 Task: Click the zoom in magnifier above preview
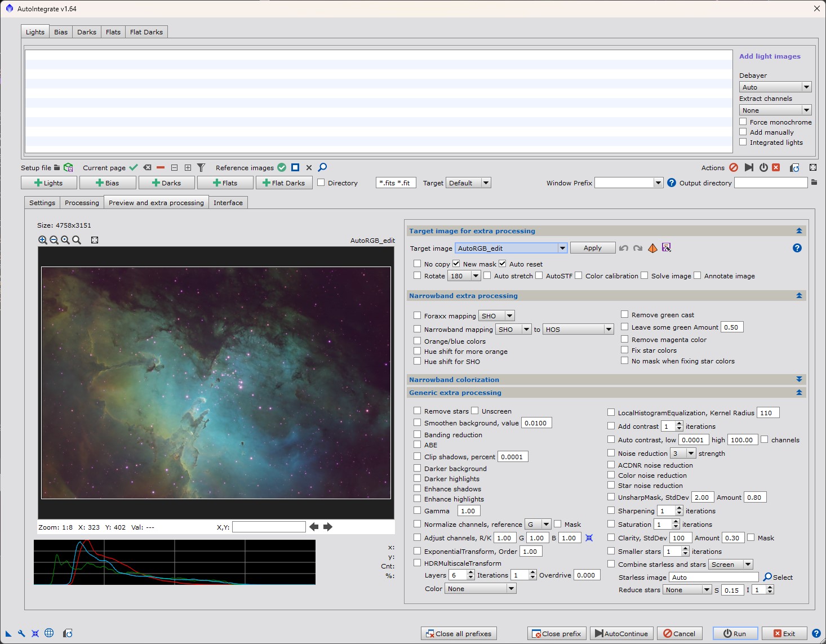(x=43, y=240)
